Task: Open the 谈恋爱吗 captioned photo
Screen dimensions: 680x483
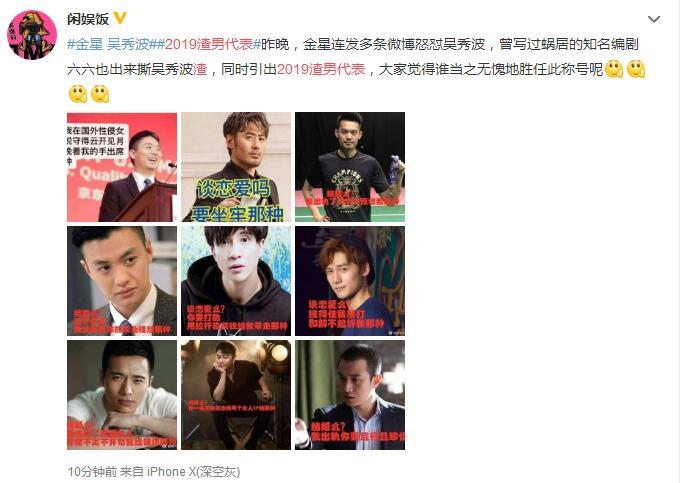Action: (236, 167)
